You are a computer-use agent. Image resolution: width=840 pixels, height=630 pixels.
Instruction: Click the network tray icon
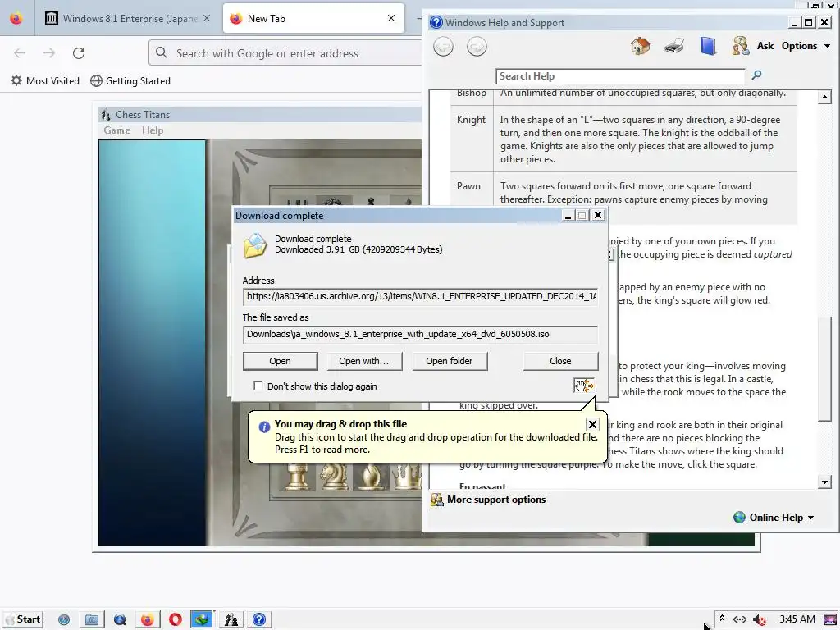[740, 619]
